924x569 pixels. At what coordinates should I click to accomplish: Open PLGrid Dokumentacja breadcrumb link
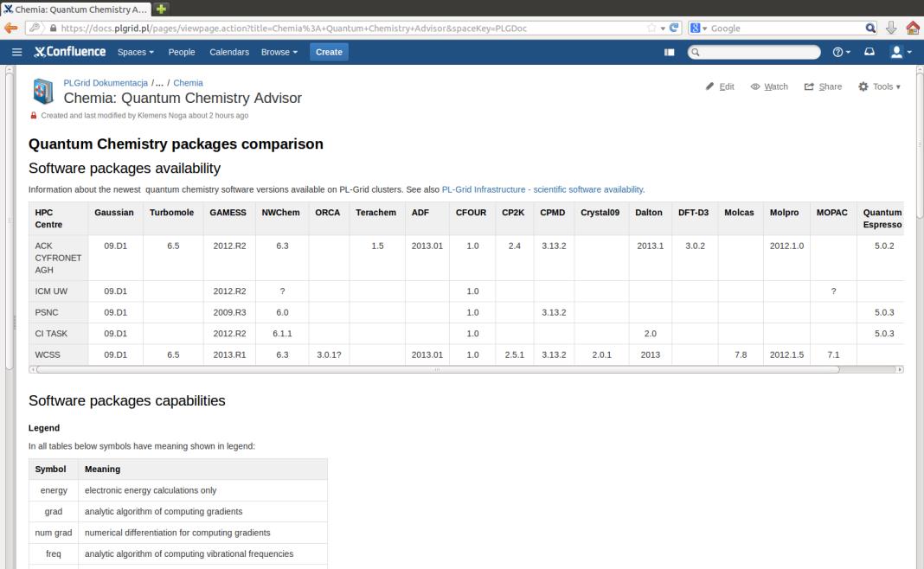click(106, 83)
